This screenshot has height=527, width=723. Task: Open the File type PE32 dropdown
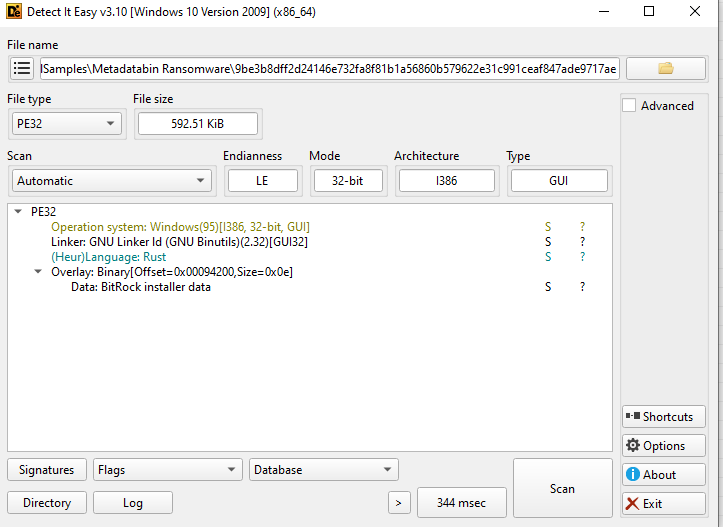tap(66, 124)
